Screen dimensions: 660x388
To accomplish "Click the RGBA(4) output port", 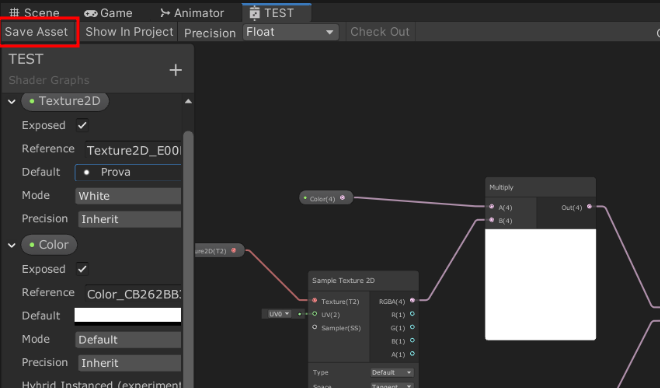I will [412, 300].
